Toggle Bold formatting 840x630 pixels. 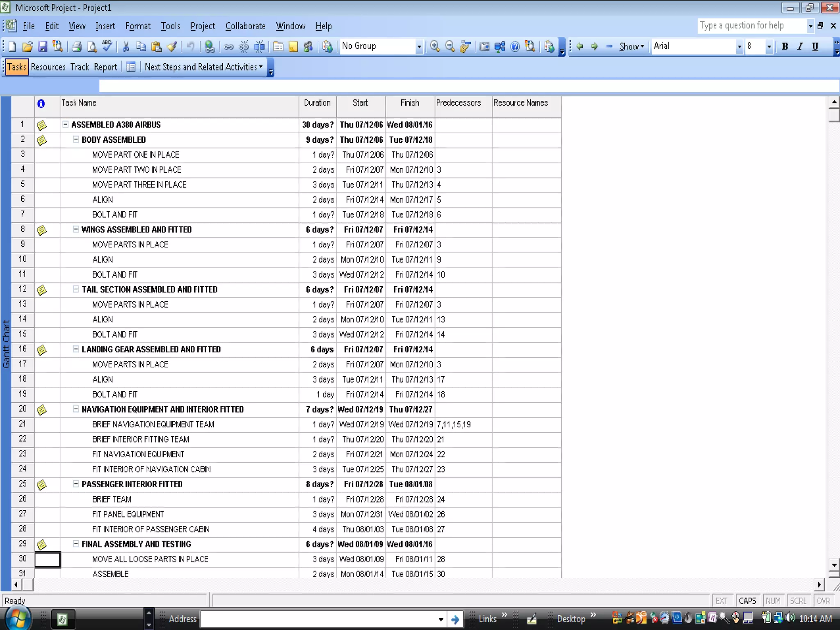coord(785,47)
